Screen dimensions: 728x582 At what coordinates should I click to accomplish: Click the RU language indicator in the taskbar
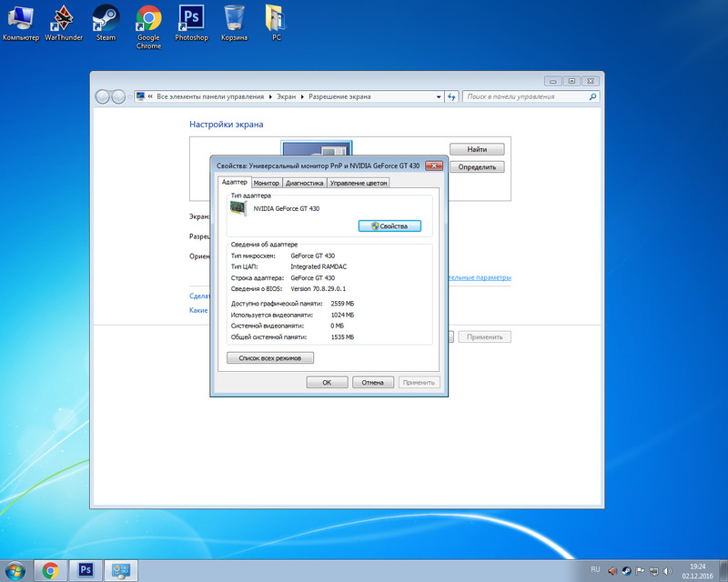point(597,571)
